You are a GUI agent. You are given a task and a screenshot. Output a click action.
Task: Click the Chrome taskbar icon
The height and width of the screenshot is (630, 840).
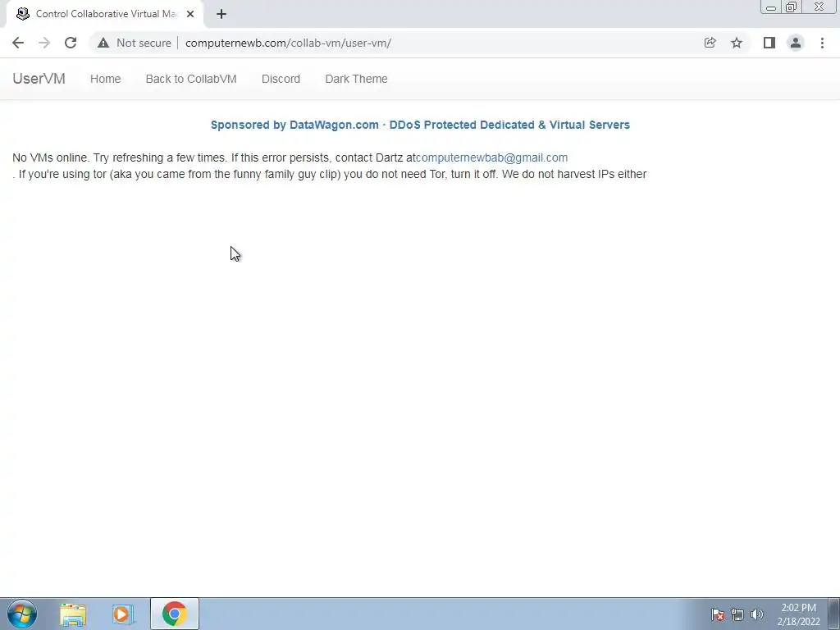pyautogui.click(x=174, y=614)
